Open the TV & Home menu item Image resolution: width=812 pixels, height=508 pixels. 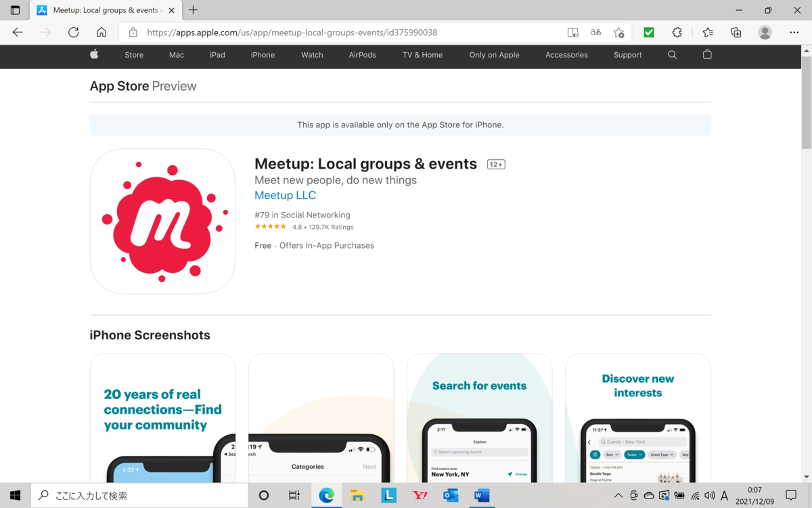(x=422, y=55)
